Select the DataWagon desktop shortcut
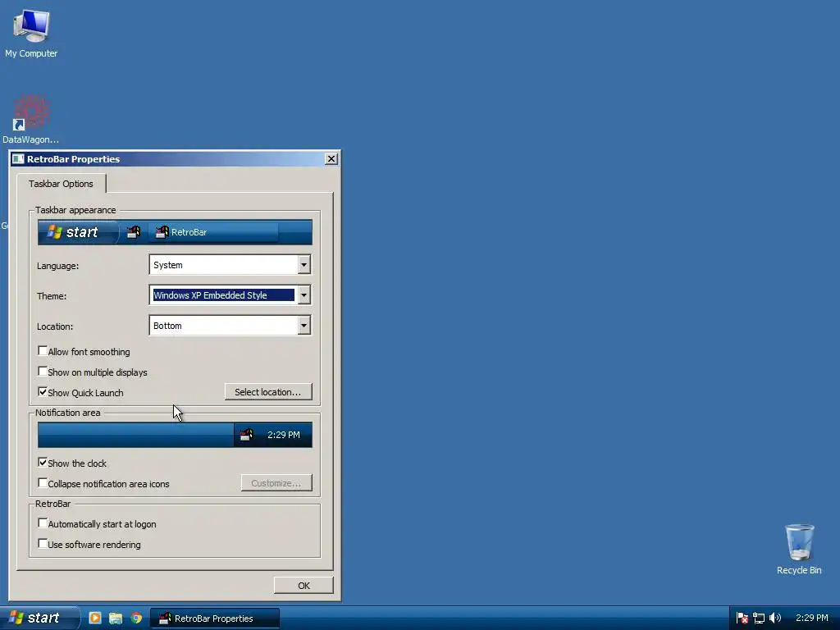The image size is (840, 630). [31, 120]
